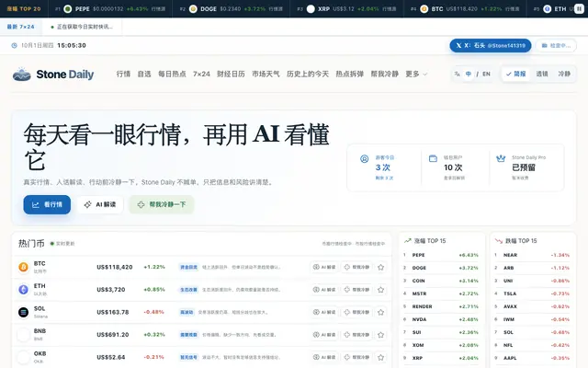588x368 pixels.
Task: Open 历史上的今天 in the navigation
Action: click(x=308, y=74)
